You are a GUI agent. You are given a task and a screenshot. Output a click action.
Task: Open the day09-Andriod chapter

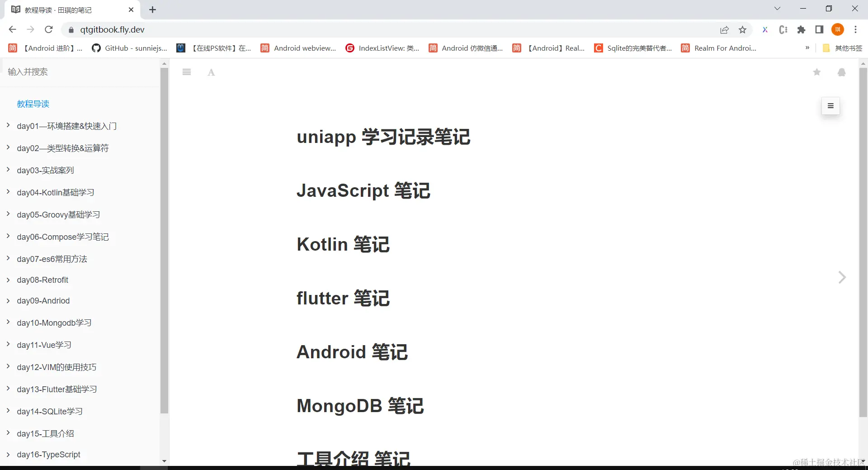[43, 301]
